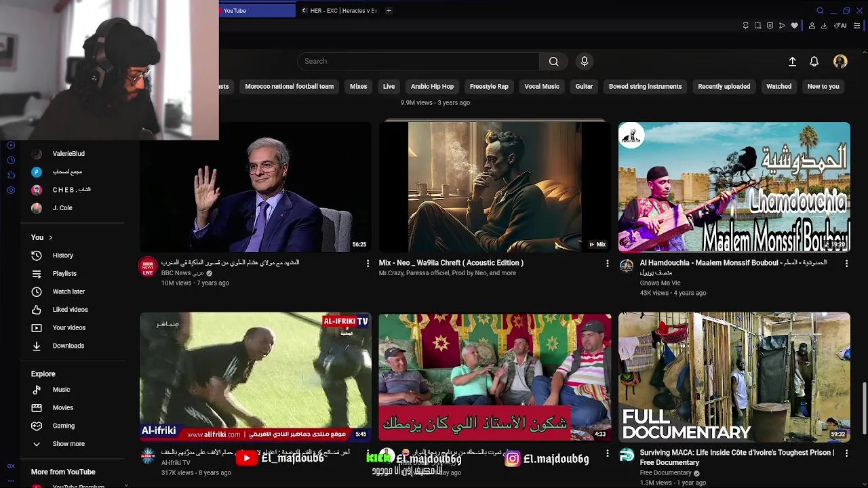Image resolution: width=868 pixels, height=488 pixels.
Task: Open the ad blocker shield icon
Action: pos(770,26)
